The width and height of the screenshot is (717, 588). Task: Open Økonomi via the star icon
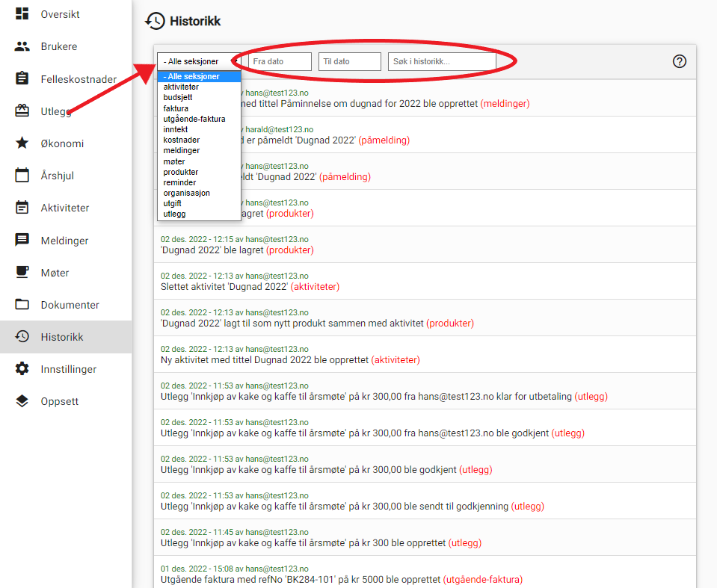tap(22, 143)
